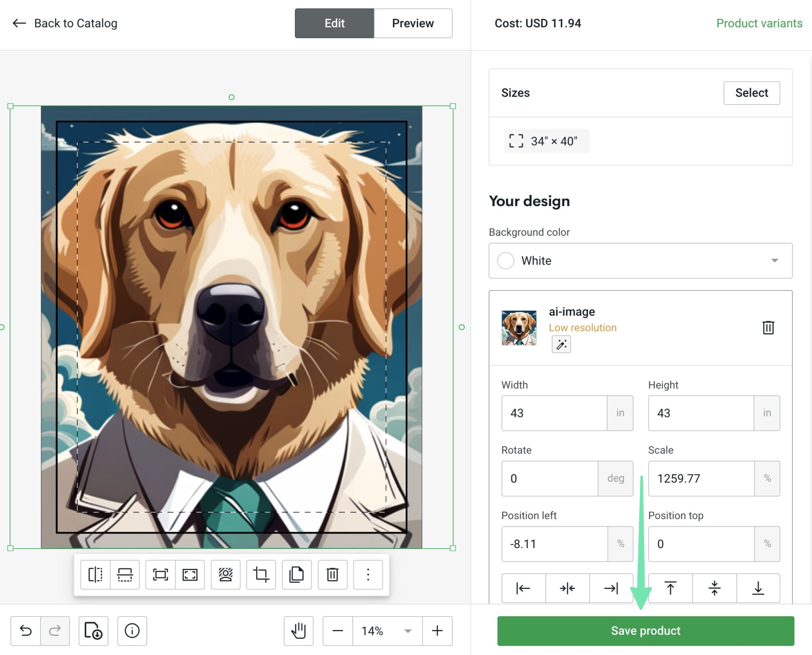This screenshot has width=812, height=655.
Task: Open more options three-dot menu
Action: 368,575
